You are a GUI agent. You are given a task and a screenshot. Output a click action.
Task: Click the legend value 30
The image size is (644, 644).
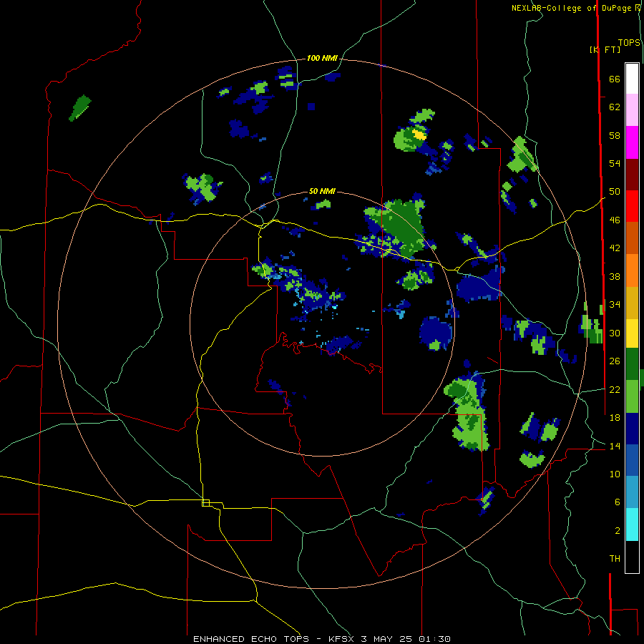pos(615,333)
